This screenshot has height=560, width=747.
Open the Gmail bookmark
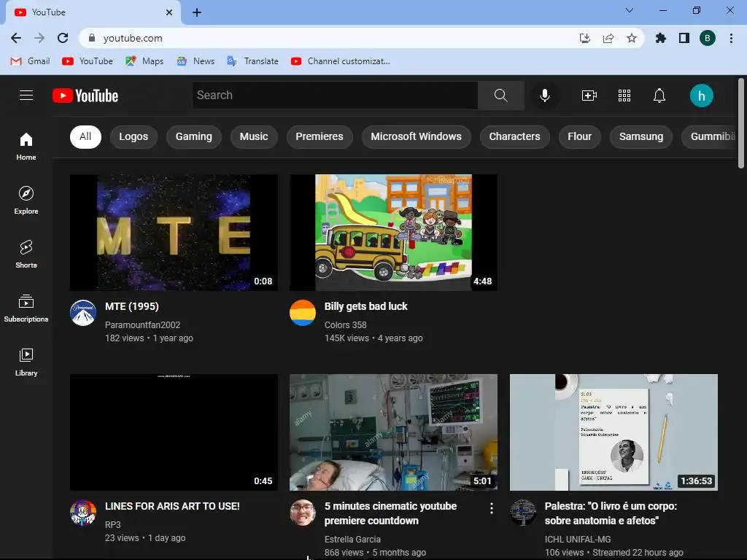click(31, 61)
